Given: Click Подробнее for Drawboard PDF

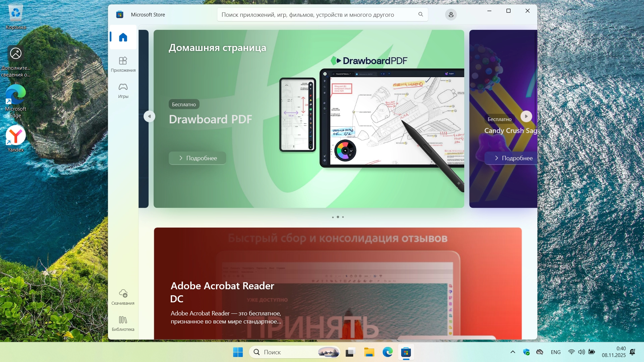Looking at the screenshot, I should click(198, 158).
